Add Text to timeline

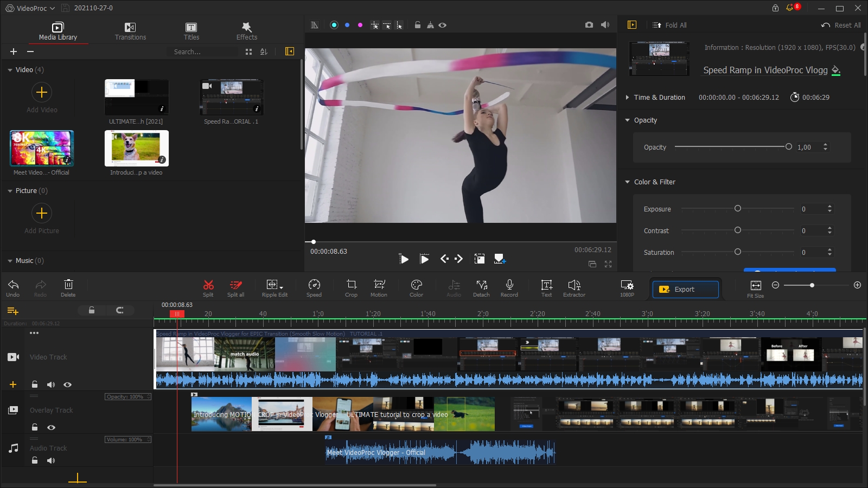tap(546, 288)
